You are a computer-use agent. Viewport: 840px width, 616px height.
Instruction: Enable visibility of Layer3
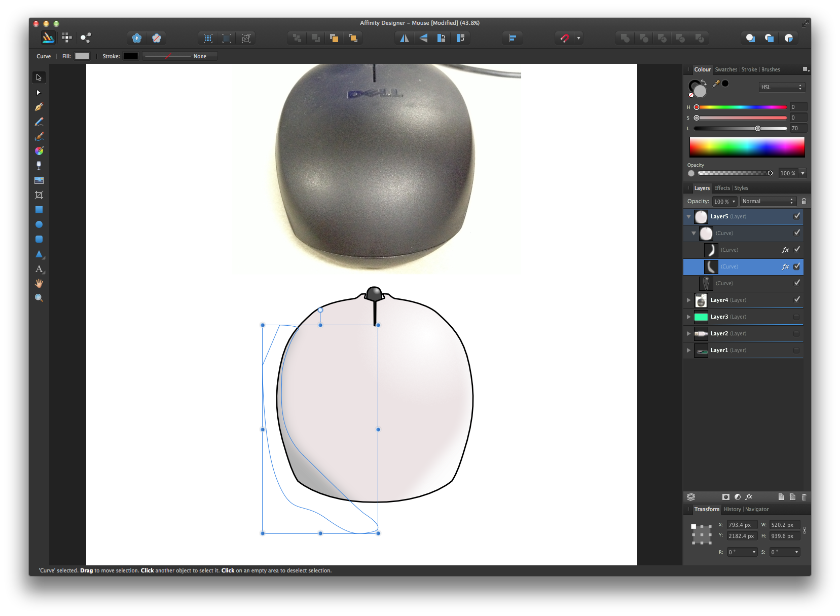point(796,317)
